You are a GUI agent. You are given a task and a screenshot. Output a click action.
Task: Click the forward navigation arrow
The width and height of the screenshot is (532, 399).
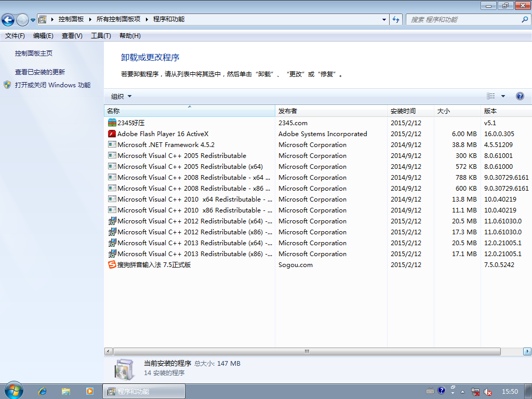click(22, 20)
